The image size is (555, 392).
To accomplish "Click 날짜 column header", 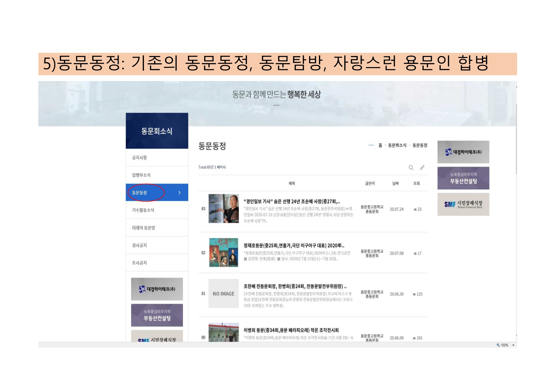I will (x=396, y=184).
